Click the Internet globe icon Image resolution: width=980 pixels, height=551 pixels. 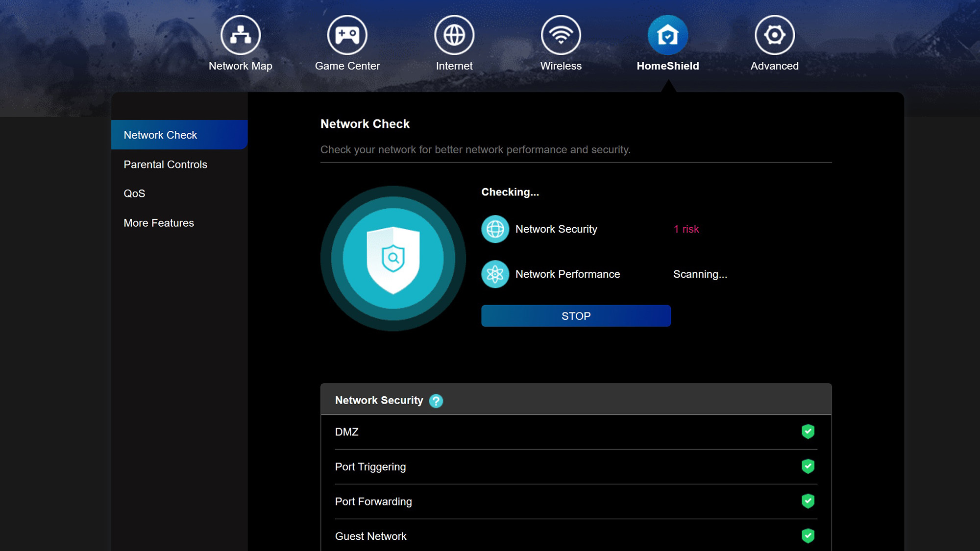pos(454,35)
